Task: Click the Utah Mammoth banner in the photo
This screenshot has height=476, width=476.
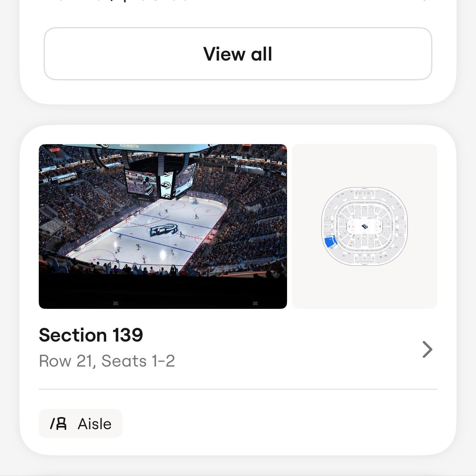Action: coord(67,177)
